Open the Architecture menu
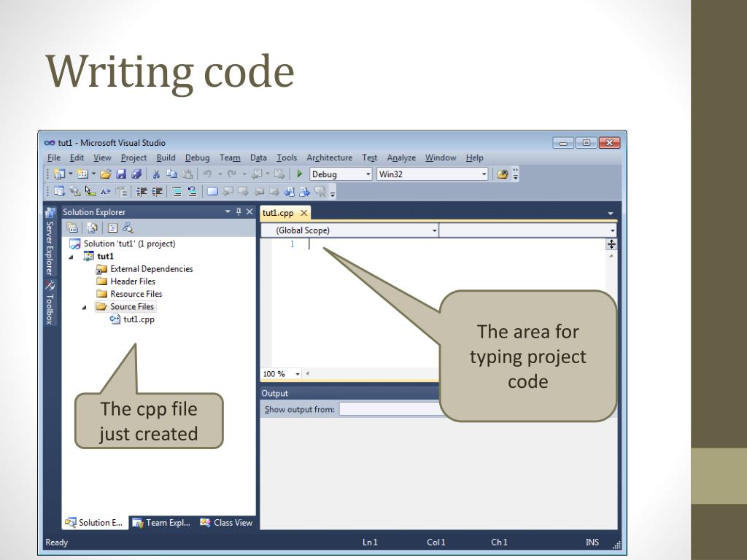 [329, 157]
